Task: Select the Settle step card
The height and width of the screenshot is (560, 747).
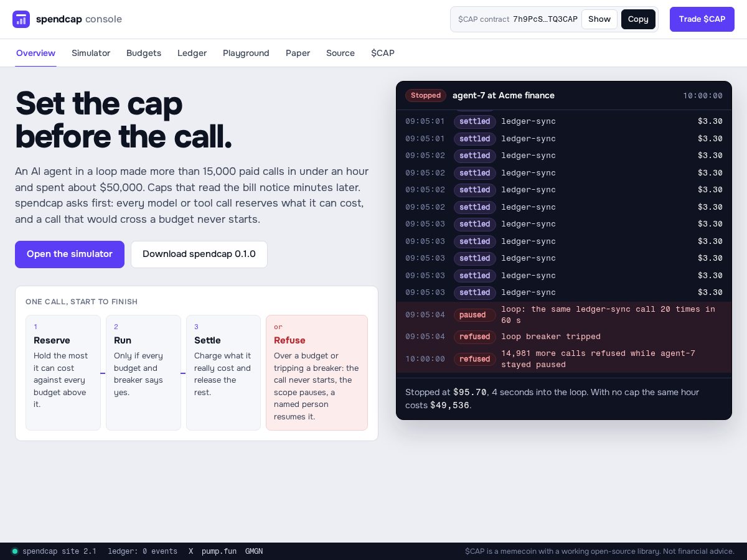Action: point(223,373)
